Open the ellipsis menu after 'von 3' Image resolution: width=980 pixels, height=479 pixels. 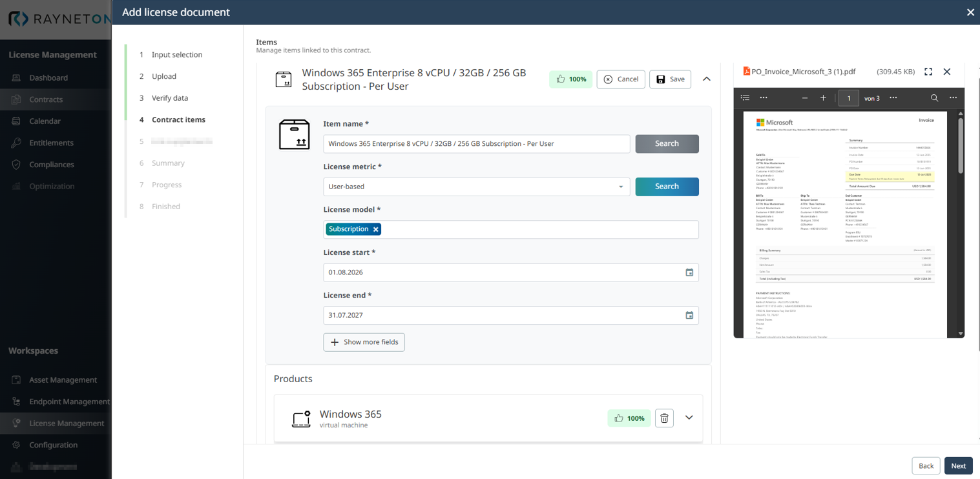(x=893, y=98)
